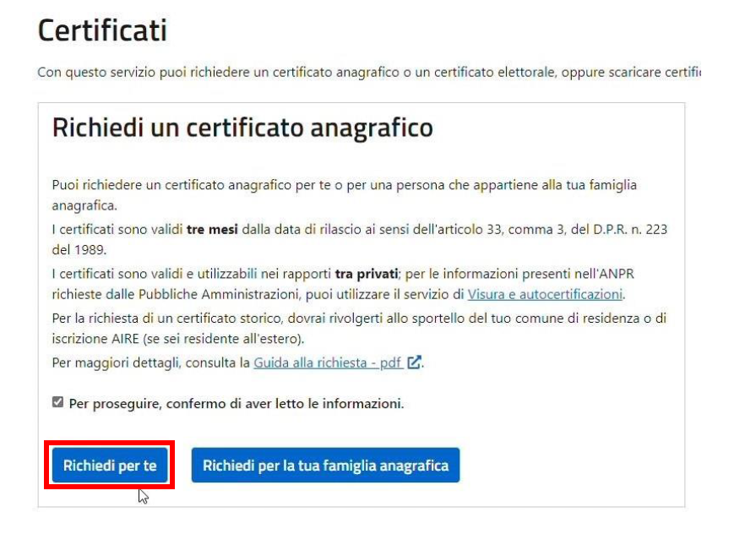
Task: Click the 'Richiedi per te' button
Action: (110, 465)
